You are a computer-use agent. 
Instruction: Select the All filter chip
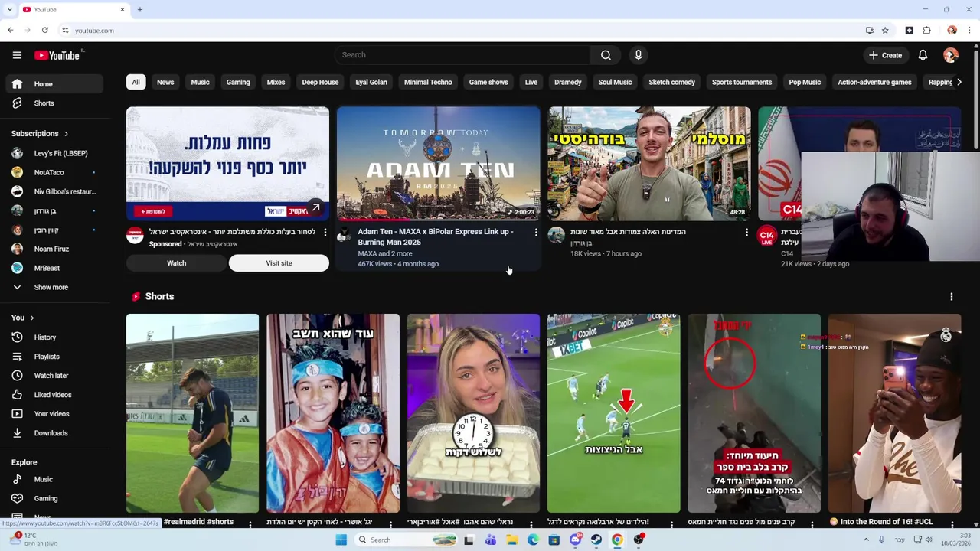pos(136,82)
